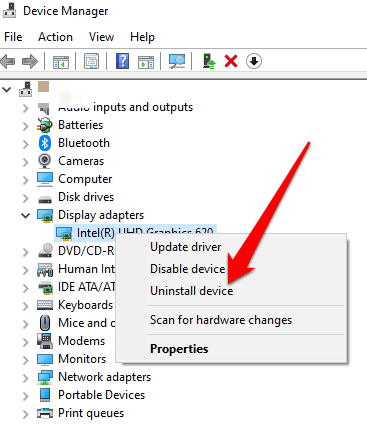Expand the Audio inputs and outputs chevron

pyautogui.click(x=26, y=108)
